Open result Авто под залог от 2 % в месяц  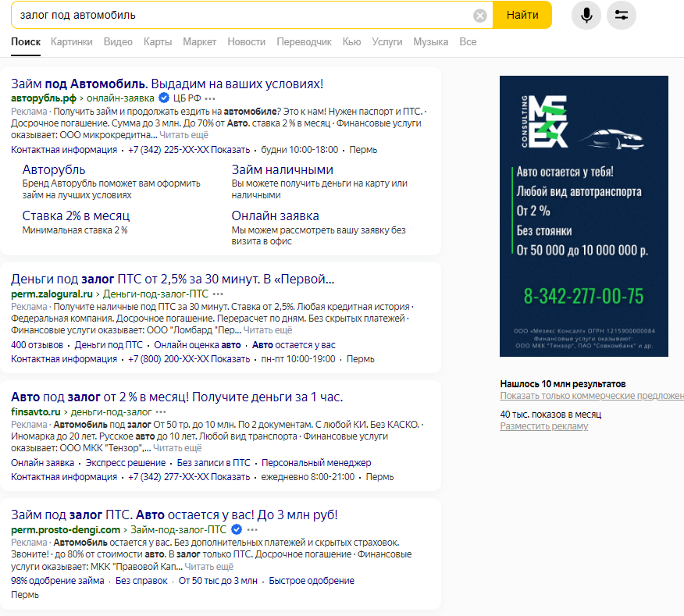coord(177,397)
